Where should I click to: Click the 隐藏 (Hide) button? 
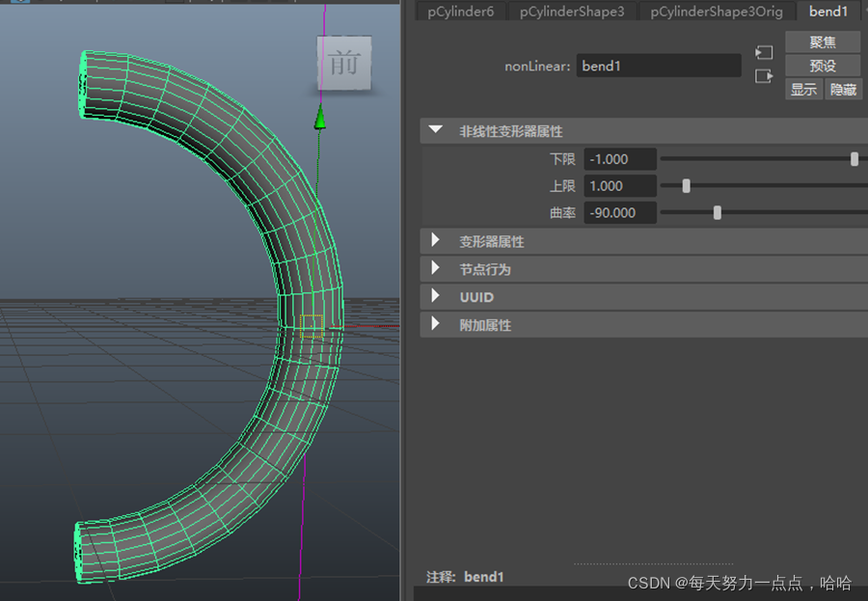843,89
